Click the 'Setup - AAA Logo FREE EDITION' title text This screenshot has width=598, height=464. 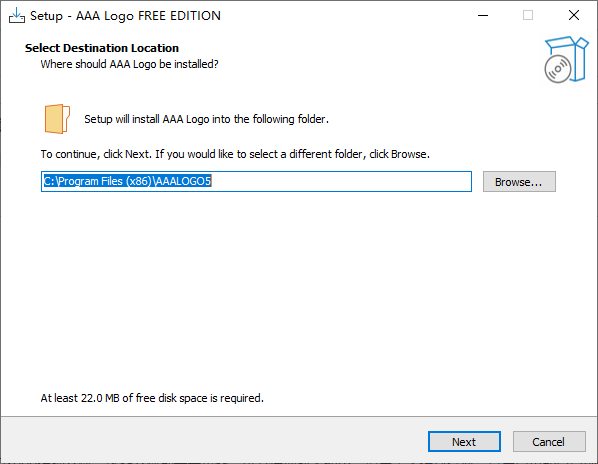coord(125,16)
